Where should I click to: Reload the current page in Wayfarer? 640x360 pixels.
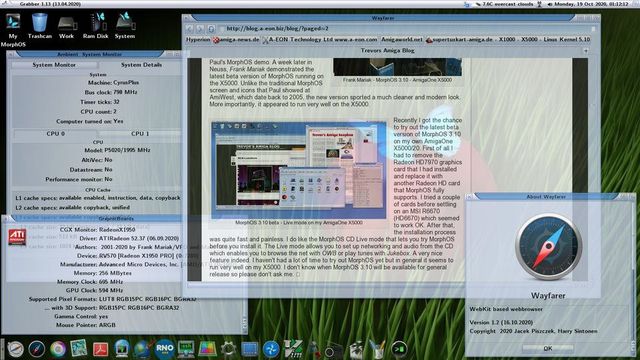(x=211, y=29)
